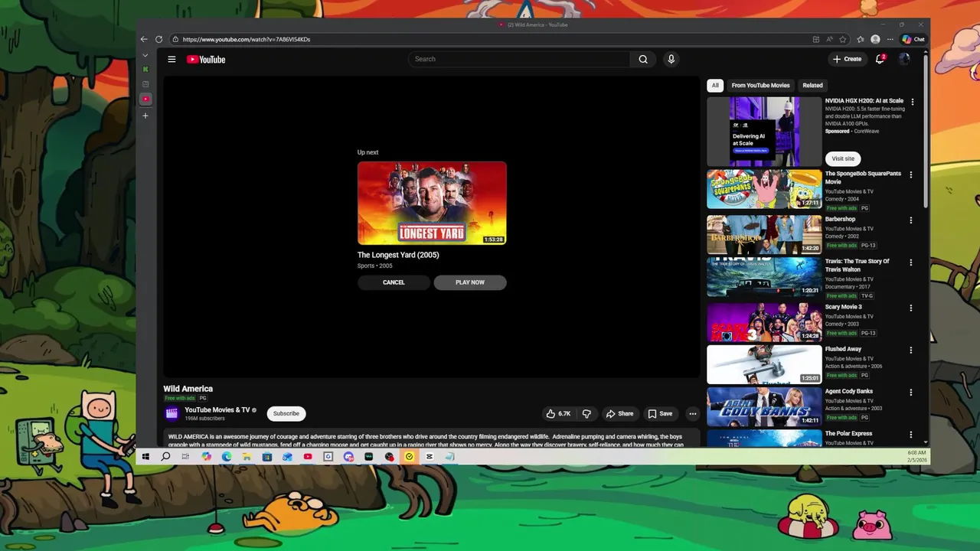The image size is (980, 551).
Task: Open options for Agent Cody Banks
Action: pos(911,393)
